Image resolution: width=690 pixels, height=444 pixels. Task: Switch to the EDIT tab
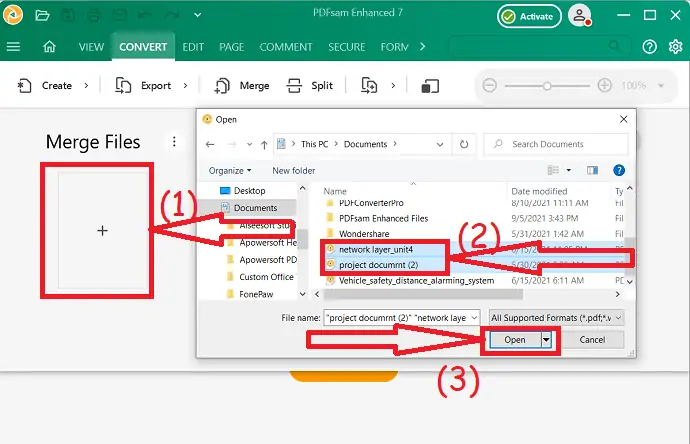coord(193,47)
